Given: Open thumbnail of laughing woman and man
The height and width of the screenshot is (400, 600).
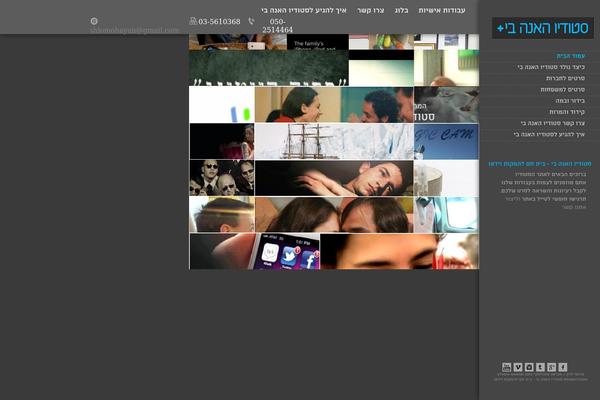Looking at the screenshot, I should coord(334,104).
